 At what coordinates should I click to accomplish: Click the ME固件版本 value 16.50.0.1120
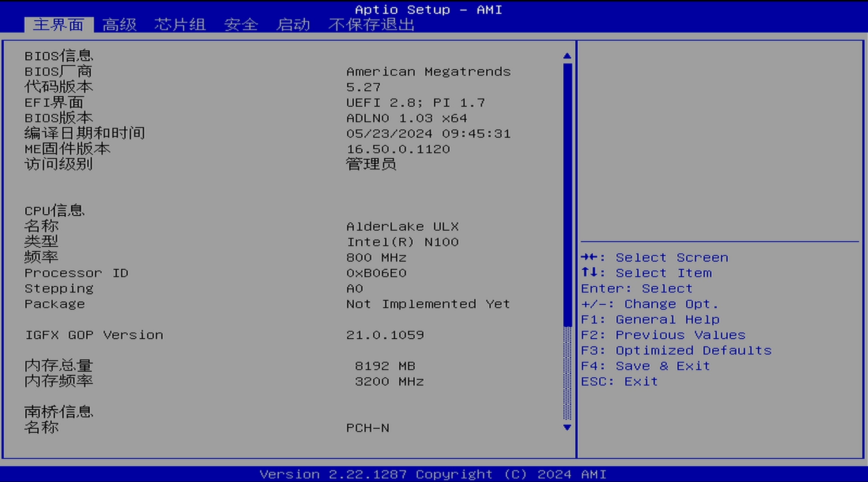(398, 149)
